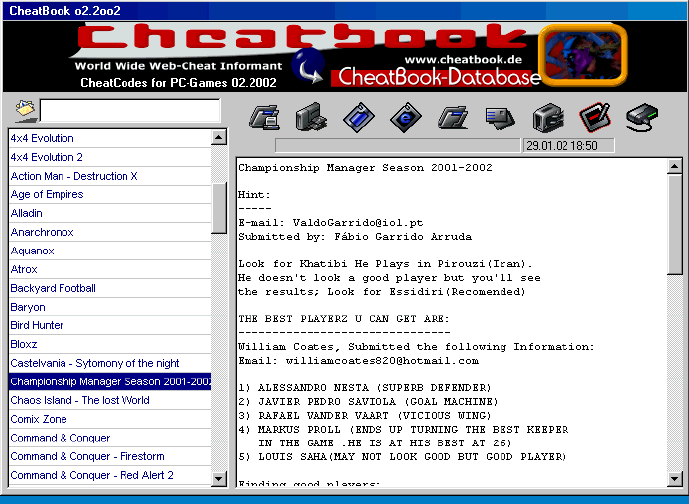
Task: Click the www.cheatbook.de web address
Action: (463, 60)
